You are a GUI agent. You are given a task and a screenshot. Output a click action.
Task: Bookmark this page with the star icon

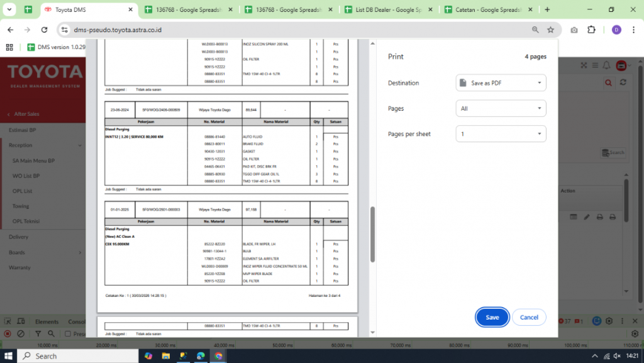(x=551, y=30)
